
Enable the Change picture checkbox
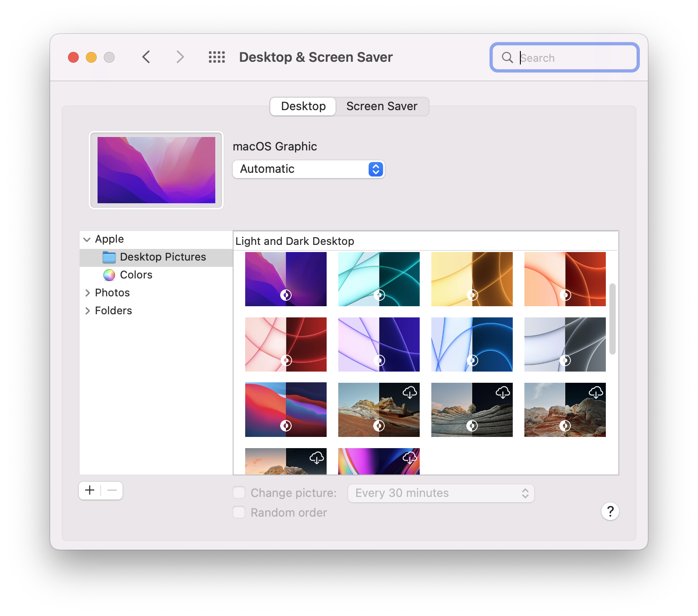(x=239, y=493)
